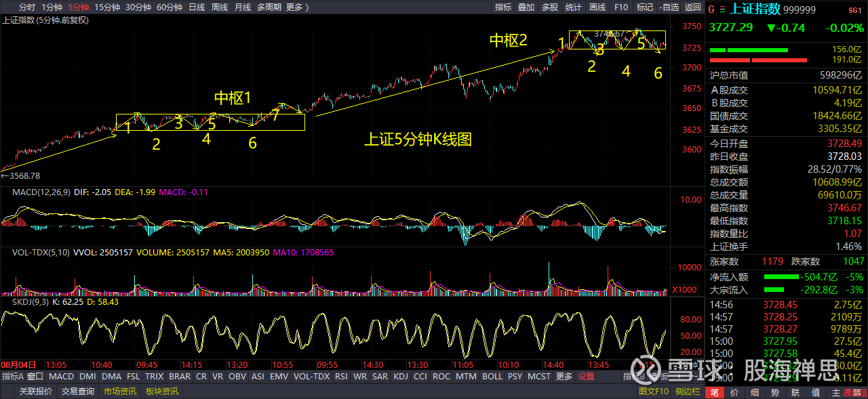The image size is (868, 399).
Task: Activate the 画线 drawing tool
Action: 597,7
